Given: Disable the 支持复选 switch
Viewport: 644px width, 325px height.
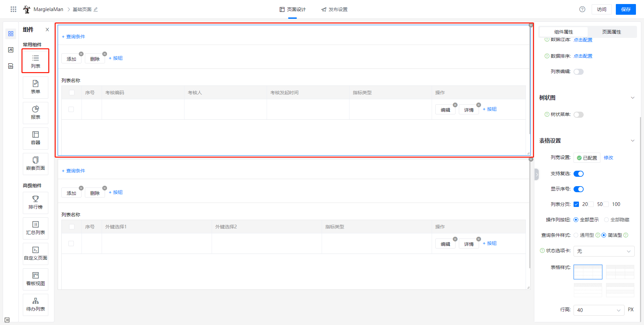Looking at the screenshot, I should pyautogui.click(x=579, y=174).
